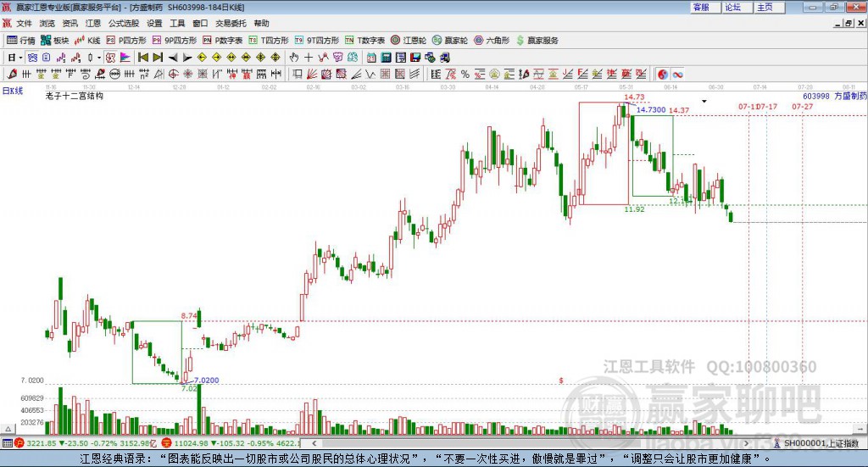
Task: Open the 工具 menu
Action: [177, 23]
